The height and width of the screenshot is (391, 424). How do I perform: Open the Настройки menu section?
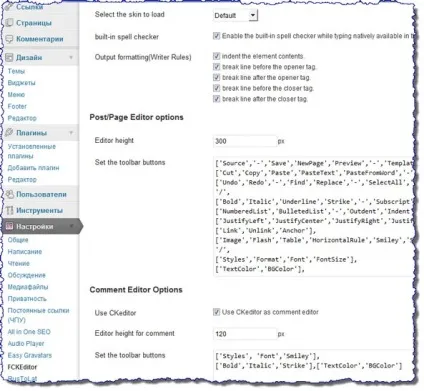(35, 227)
